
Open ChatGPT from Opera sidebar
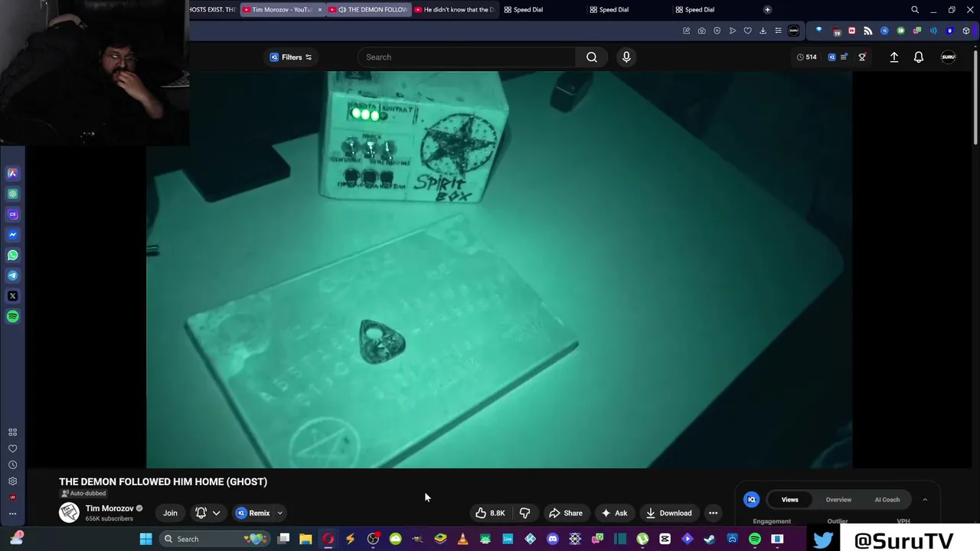[12, 194]
